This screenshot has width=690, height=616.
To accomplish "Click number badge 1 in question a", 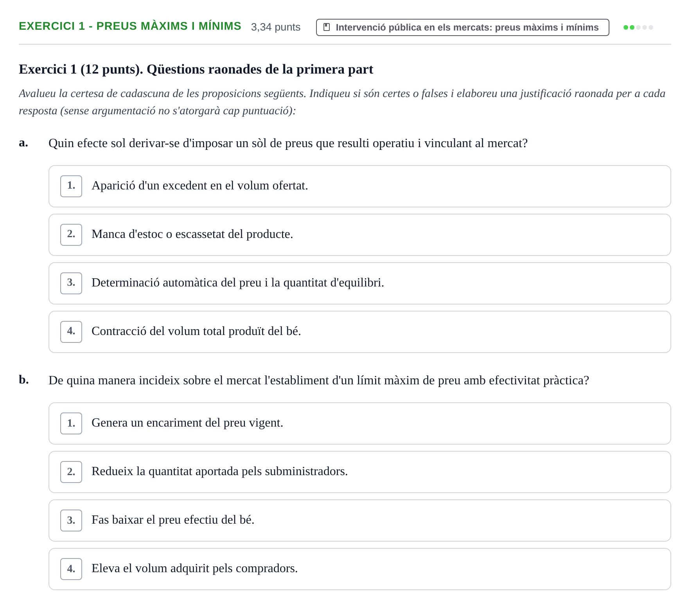I will point(71,186).
